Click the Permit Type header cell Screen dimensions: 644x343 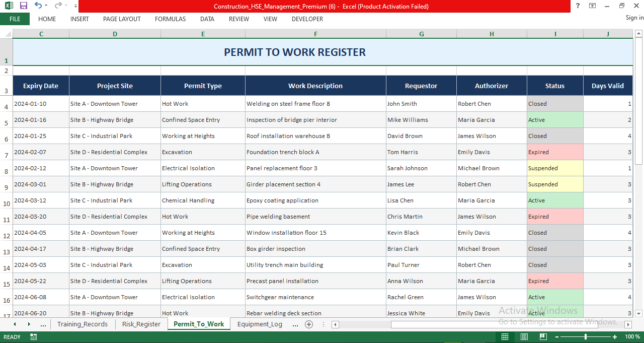pos(203,86)
